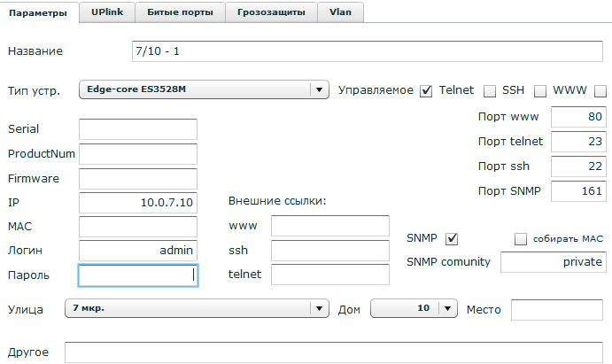Enable the SSH checkbox
This screenshot has width=612, height=364.
click(538, 90)
